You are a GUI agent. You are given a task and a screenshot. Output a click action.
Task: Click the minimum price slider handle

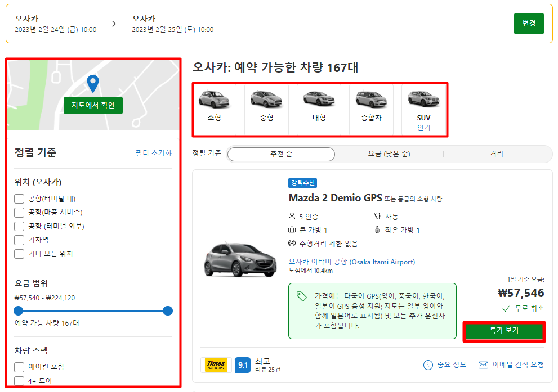pos(18,310)
